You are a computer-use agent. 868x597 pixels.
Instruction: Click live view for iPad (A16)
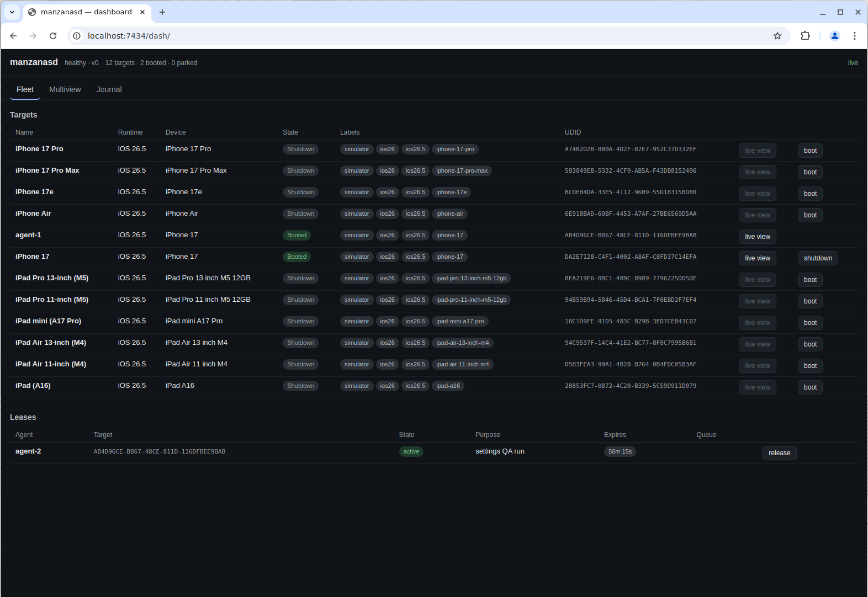[x=758, y=387]
